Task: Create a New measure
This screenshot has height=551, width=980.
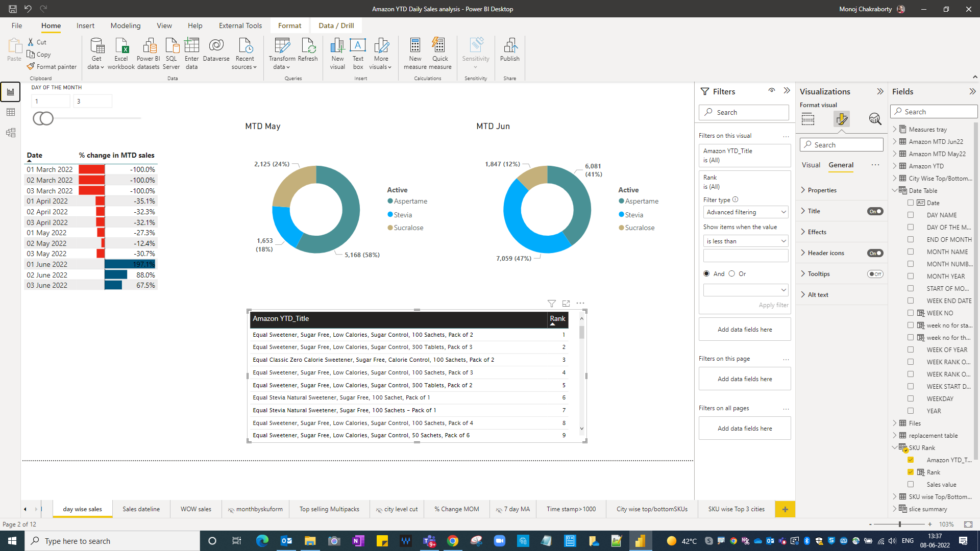Action: [415, 53]
